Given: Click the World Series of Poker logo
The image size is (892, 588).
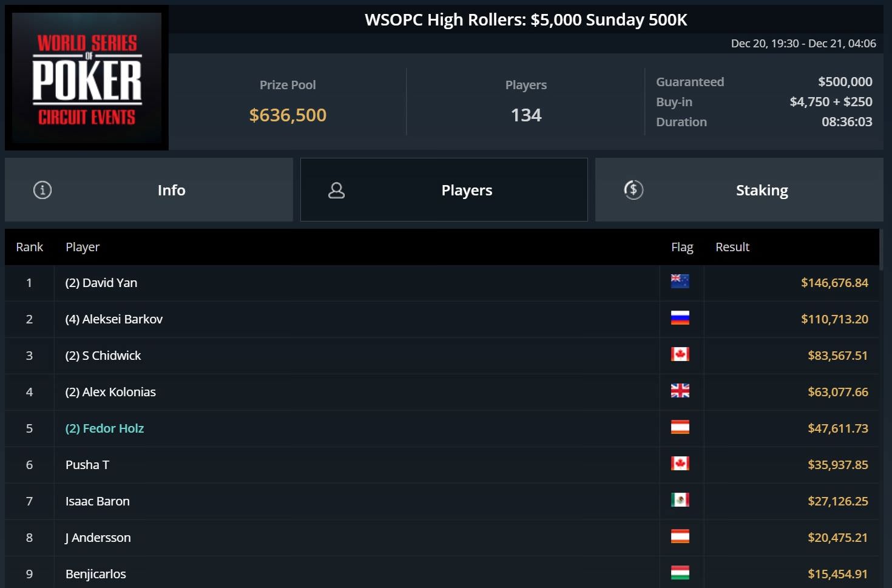Looking at the screenshot, I should pyautogui.click(x=87, y=78).
